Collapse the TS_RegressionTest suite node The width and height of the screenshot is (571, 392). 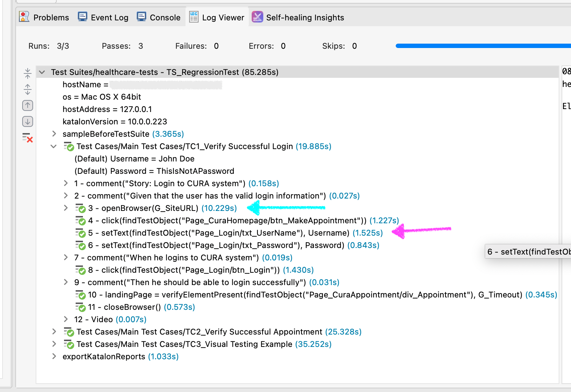42,72
